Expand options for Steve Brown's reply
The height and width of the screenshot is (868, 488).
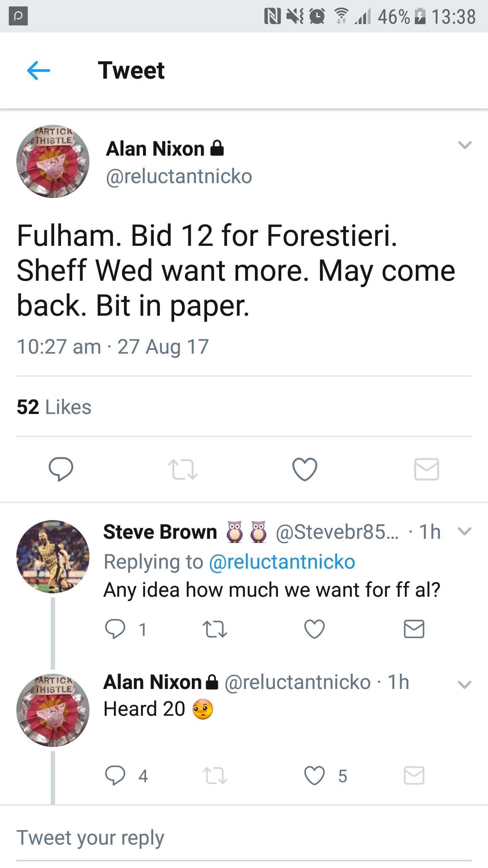[464, 531]
